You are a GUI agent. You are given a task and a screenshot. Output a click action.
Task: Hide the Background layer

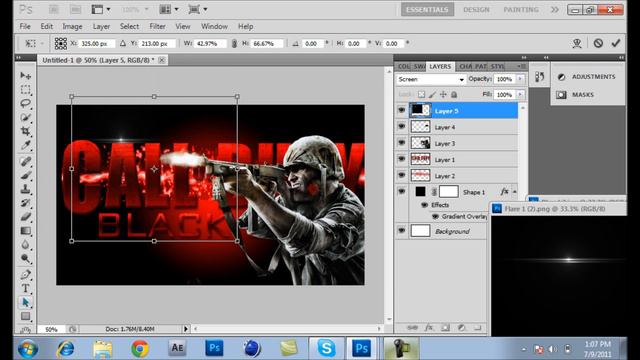402,231
